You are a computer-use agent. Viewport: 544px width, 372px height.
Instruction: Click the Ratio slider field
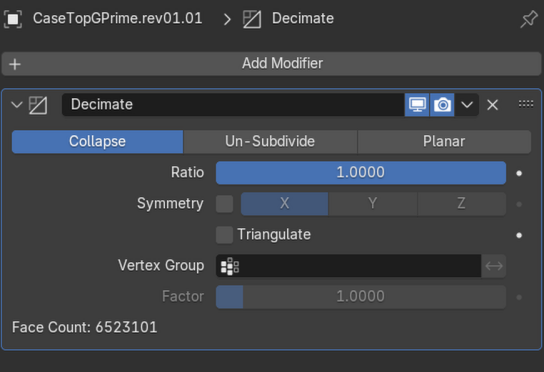(x=361, y=173)
